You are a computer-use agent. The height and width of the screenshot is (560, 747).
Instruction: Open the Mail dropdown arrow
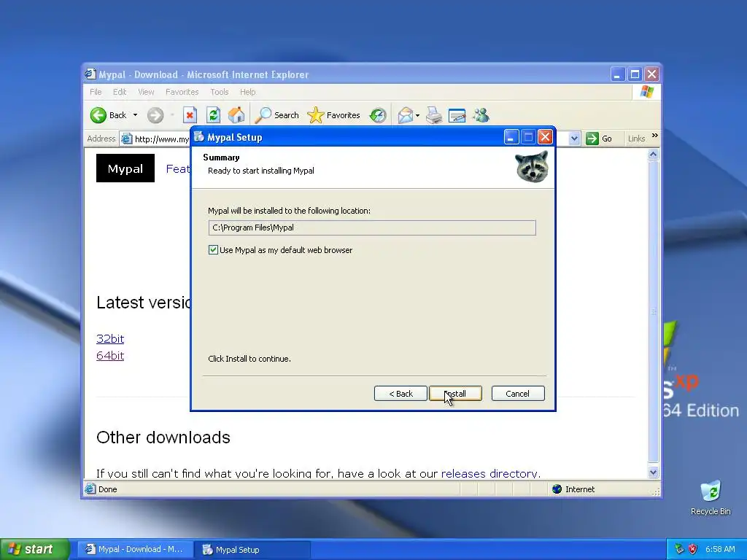point(417,115)
